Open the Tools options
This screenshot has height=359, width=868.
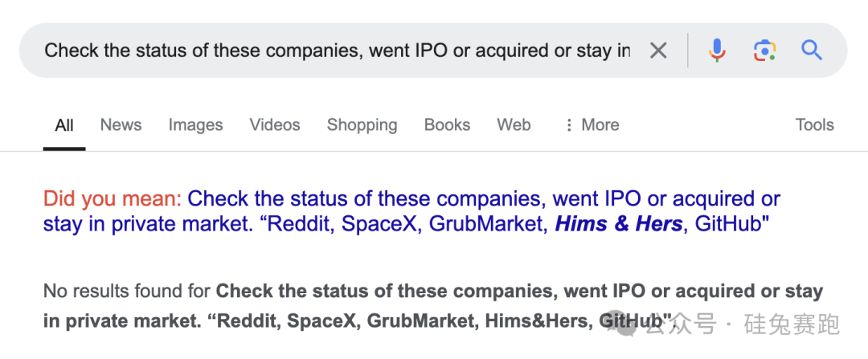(x=814, y=125)
